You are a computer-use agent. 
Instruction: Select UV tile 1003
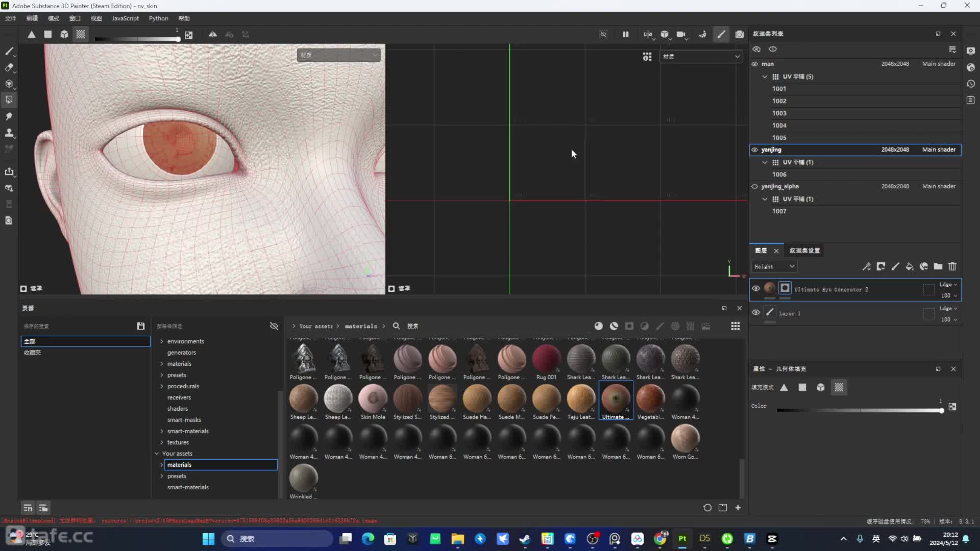point(779,113)
